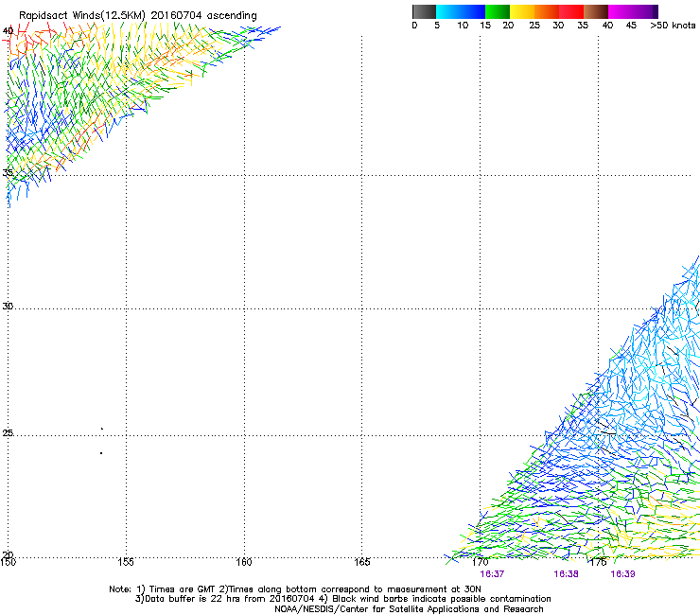Viewport: 700px width, 615px height.
Task: Click the cyan-blue 5-15 knots legend segment
Action: [x=461, y=11]
